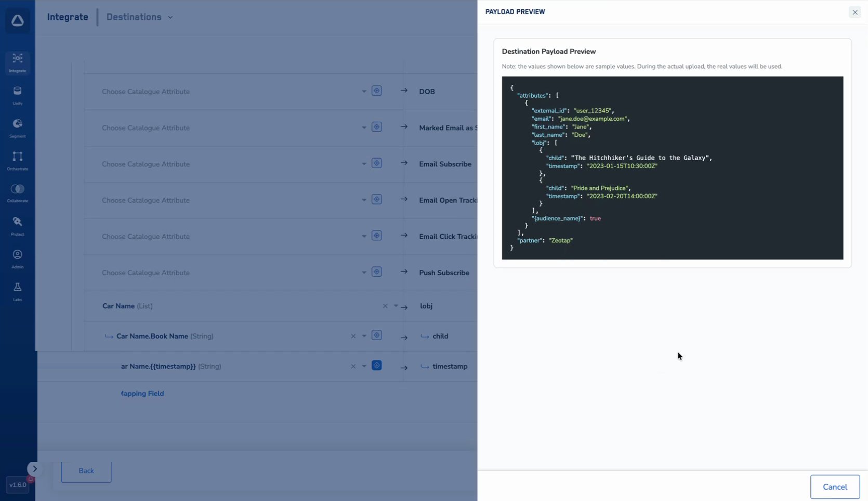Image resolution: width=868 pixels, height=501 pixels.
Task: Open the Unify sidebar section
Action: point(17,95)
